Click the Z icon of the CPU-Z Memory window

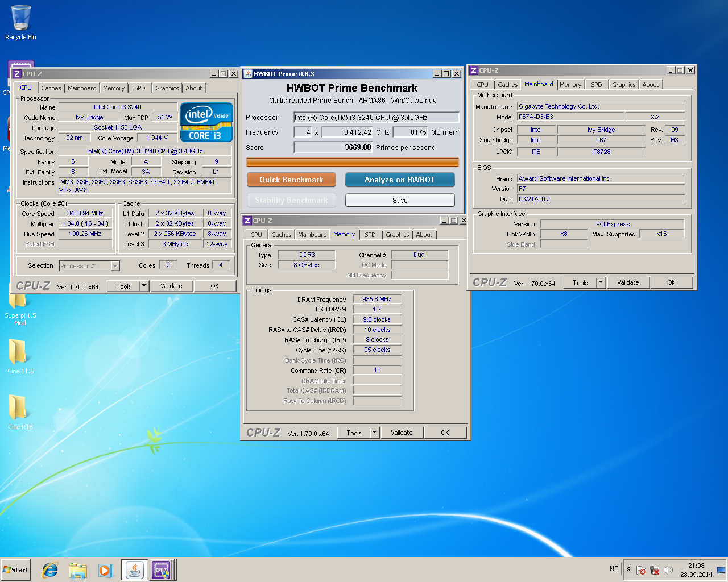click(247, 221)
